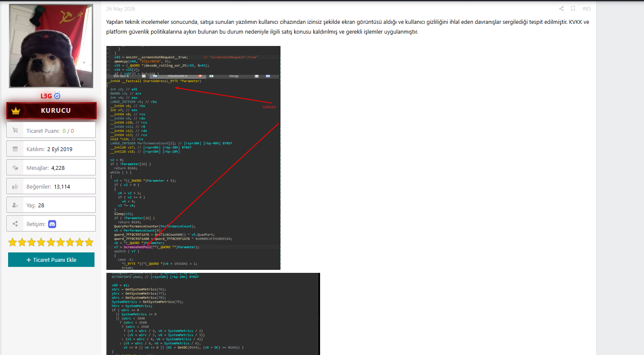Click the chat bubbles icon beside Mesajlar
644x355 pixels.
point(15,168)
